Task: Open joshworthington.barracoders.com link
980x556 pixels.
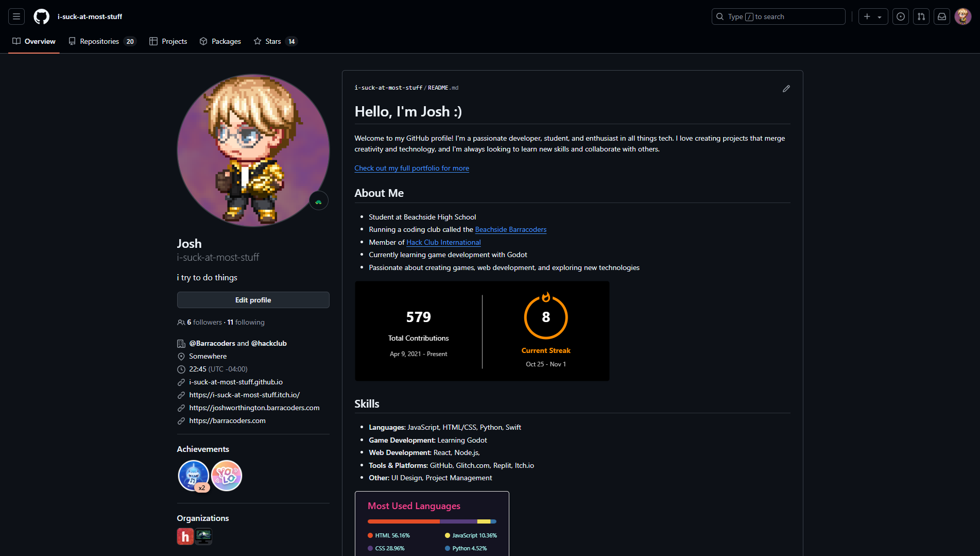Action: (x=254, y=408)
